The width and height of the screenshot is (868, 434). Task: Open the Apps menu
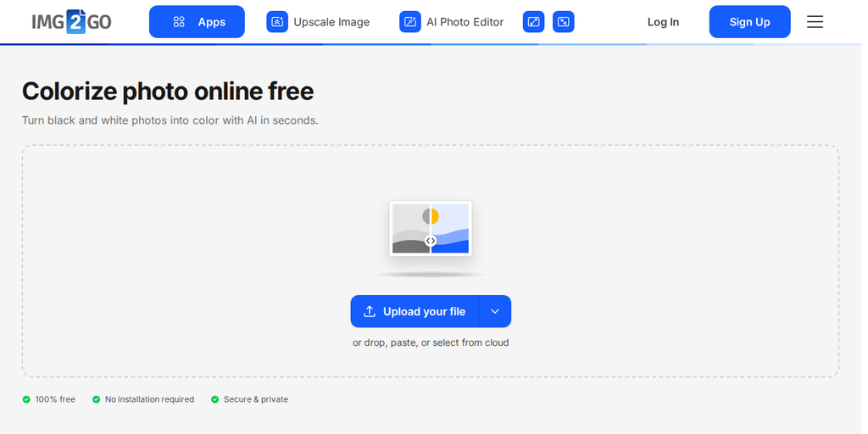[x=197, y=22]
